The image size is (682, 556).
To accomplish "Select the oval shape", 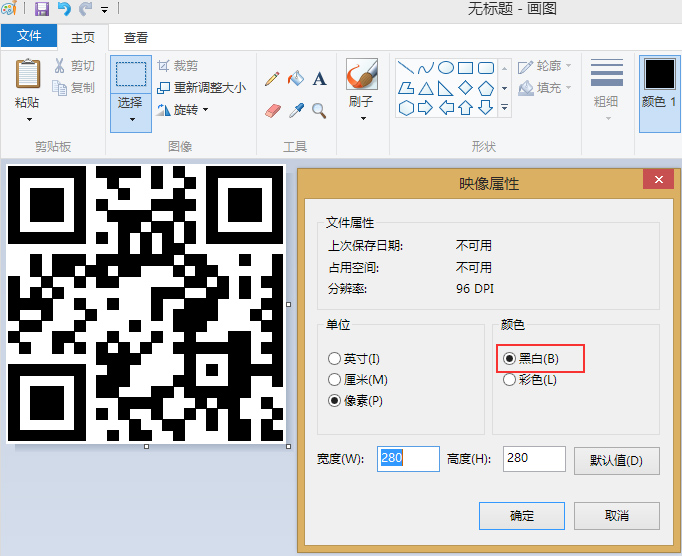I will click(x=446, y=67).
